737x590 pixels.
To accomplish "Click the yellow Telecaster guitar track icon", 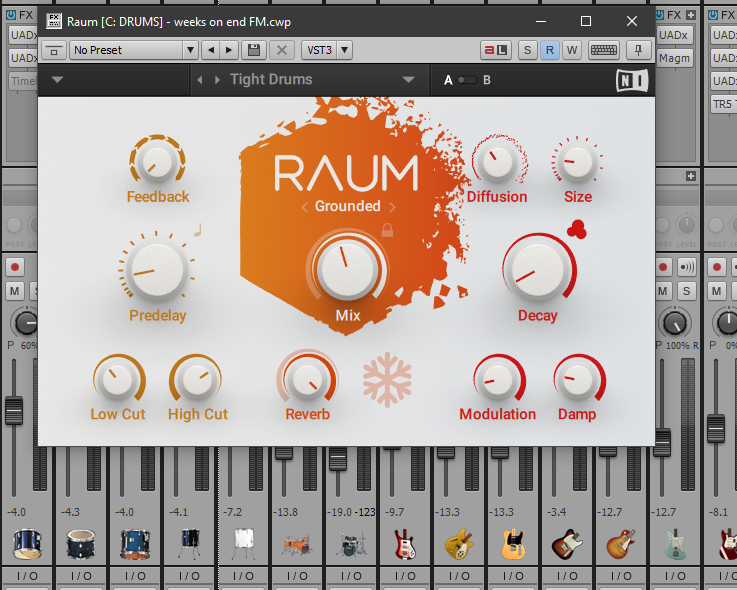I will pos(513,543).
